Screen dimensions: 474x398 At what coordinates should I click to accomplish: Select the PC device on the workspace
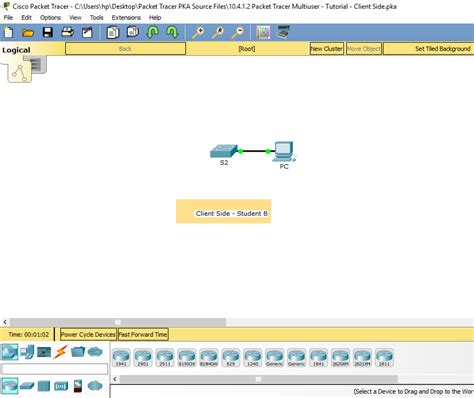(x=284, y=152)
